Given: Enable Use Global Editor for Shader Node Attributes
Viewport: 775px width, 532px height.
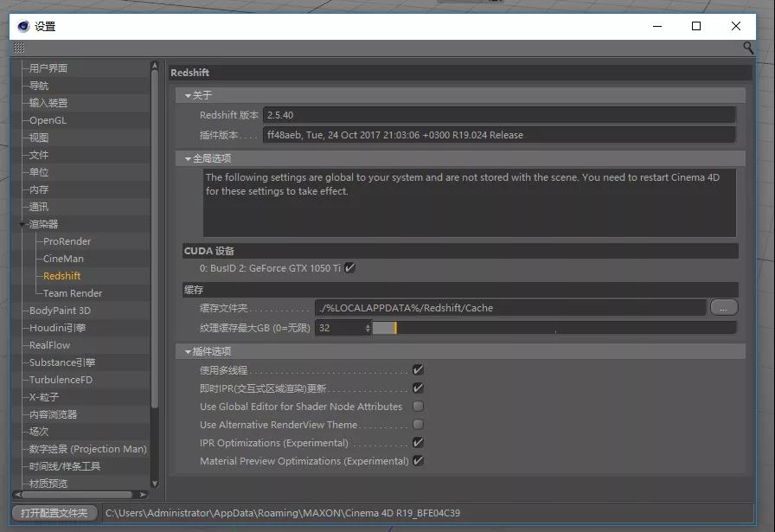Looking at the screenshot, I should pos(418,407).
